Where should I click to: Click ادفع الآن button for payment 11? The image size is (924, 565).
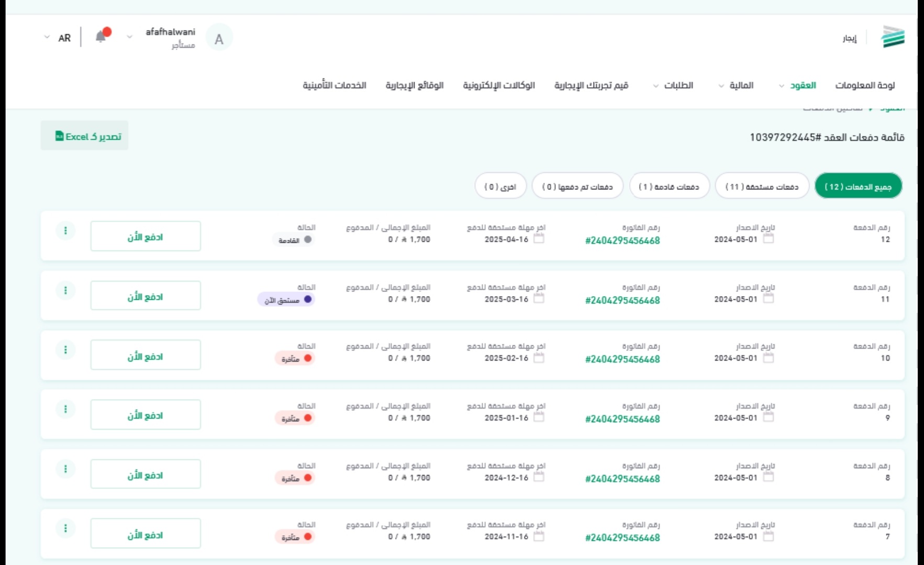click(x=146, y=296)
